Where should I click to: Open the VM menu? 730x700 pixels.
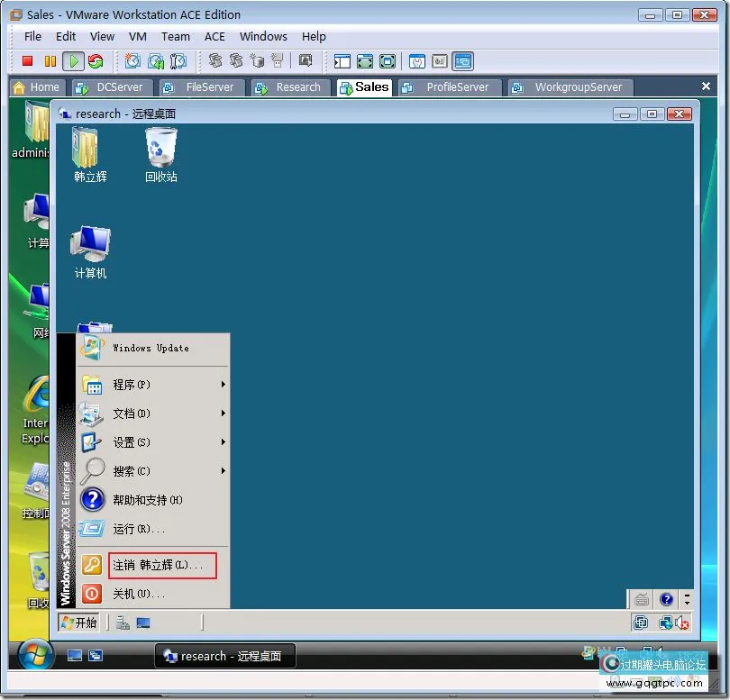click(137, 37)
